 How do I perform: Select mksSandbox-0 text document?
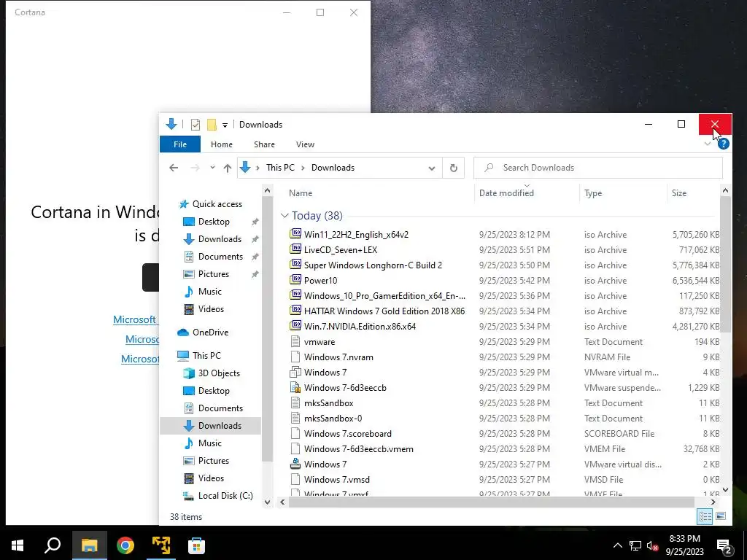333,418
